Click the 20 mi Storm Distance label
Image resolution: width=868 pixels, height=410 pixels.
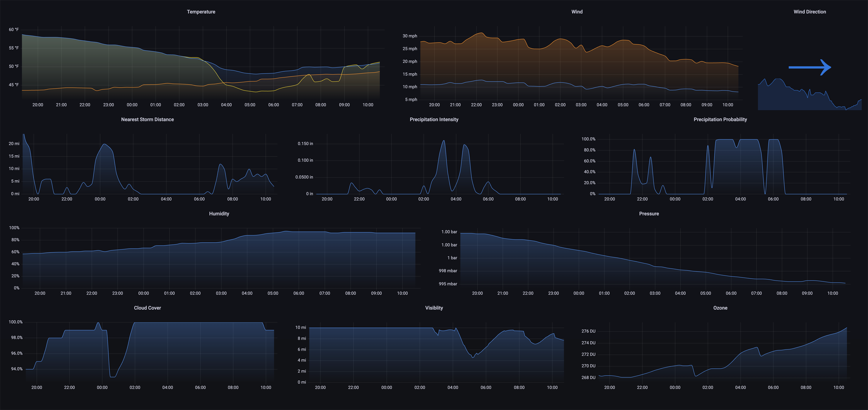click(x=14, y=143)
